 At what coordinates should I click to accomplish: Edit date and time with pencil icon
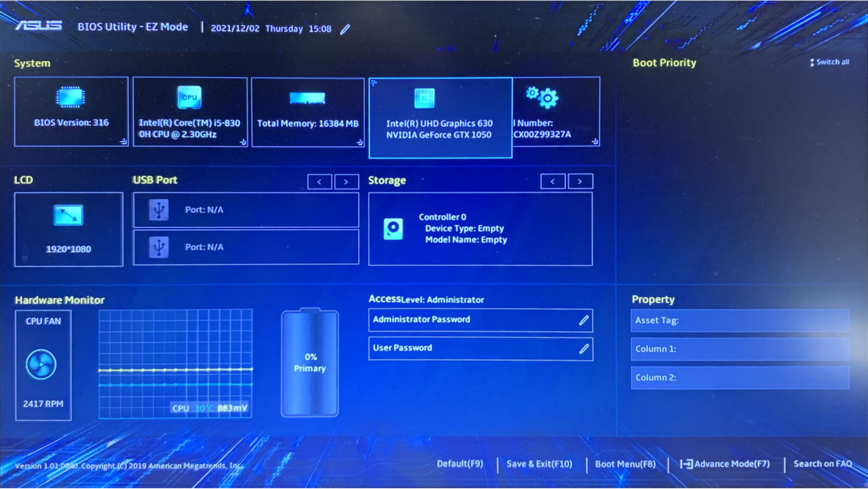[345, 29]
